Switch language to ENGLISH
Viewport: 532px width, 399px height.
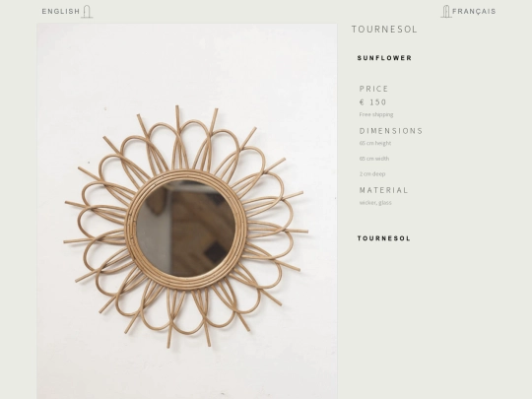[61, 12]
